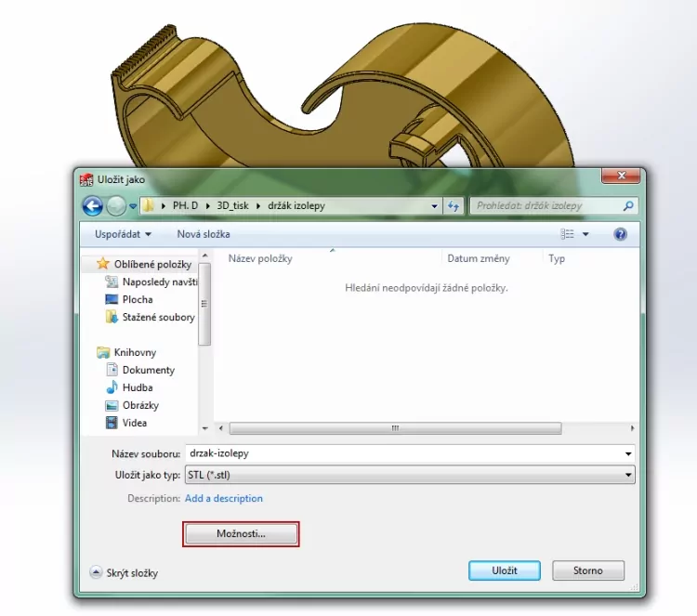Select Dokumenty in navigation pane
Viewport: 697px width, 616px height.
149,370
